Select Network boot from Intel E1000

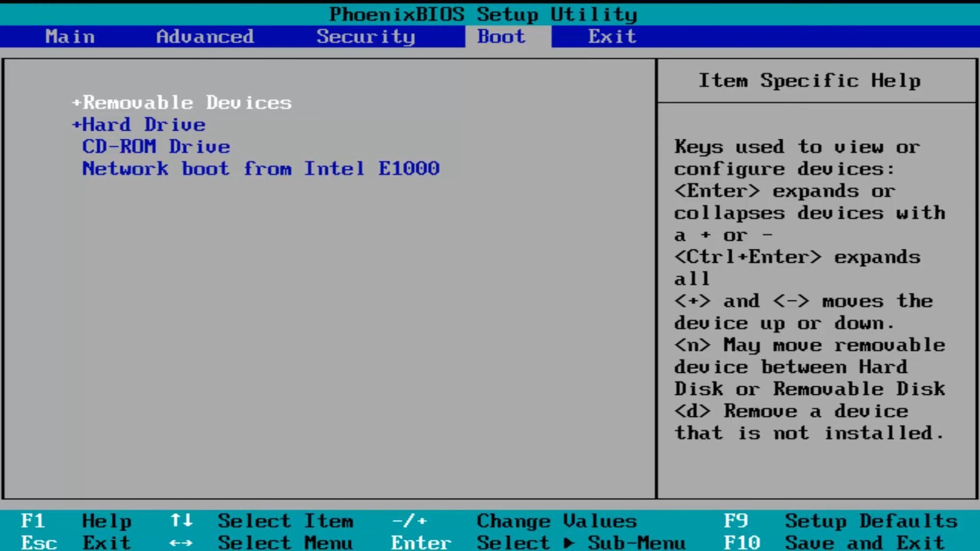tap(260, 168)
